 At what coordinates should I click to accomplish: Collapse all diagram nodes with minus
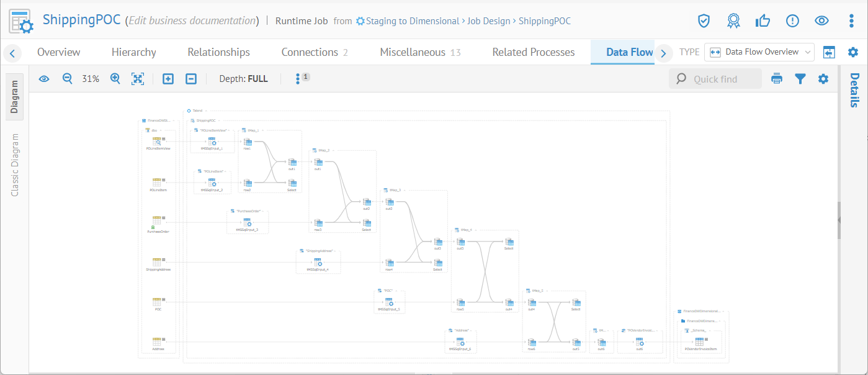(x=192, y=79)
